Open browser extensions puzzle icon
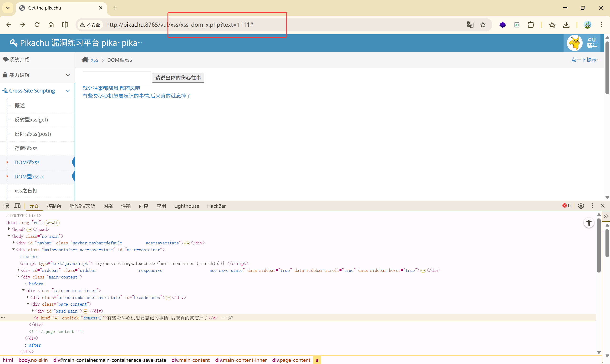 click(x=531, y=25)
